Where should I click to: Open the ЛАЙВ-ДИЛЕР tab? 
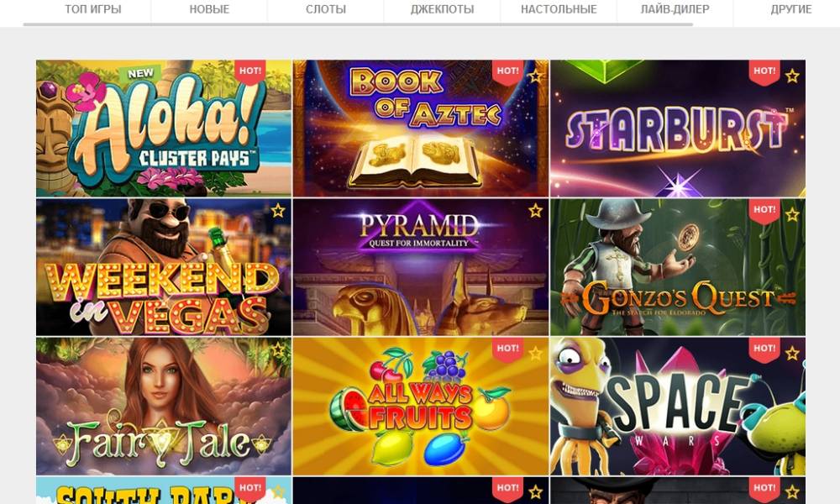coord(675,9)
